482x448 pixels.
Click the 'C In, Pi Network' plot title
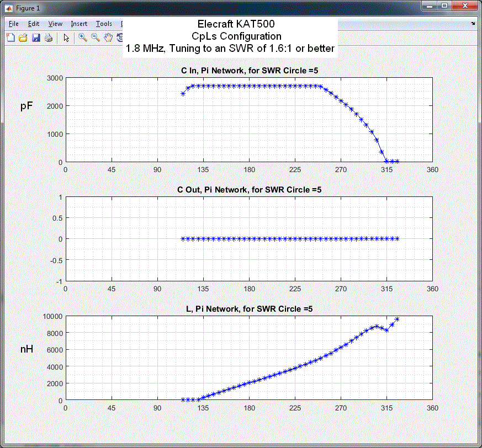tap(250, 71)
